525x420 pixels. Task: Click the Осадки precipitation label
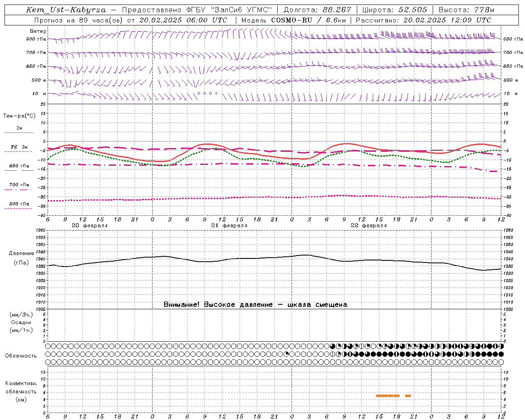21,322
